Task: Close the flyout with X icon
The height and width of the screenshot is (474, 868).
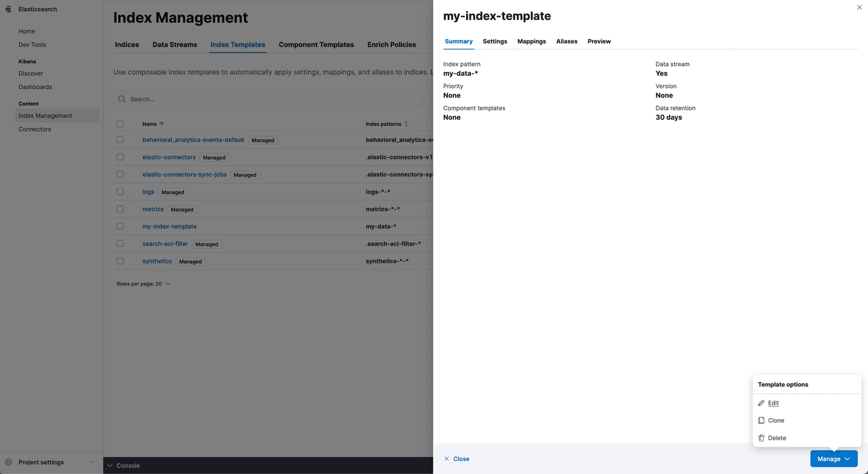Action: [859, 7]
